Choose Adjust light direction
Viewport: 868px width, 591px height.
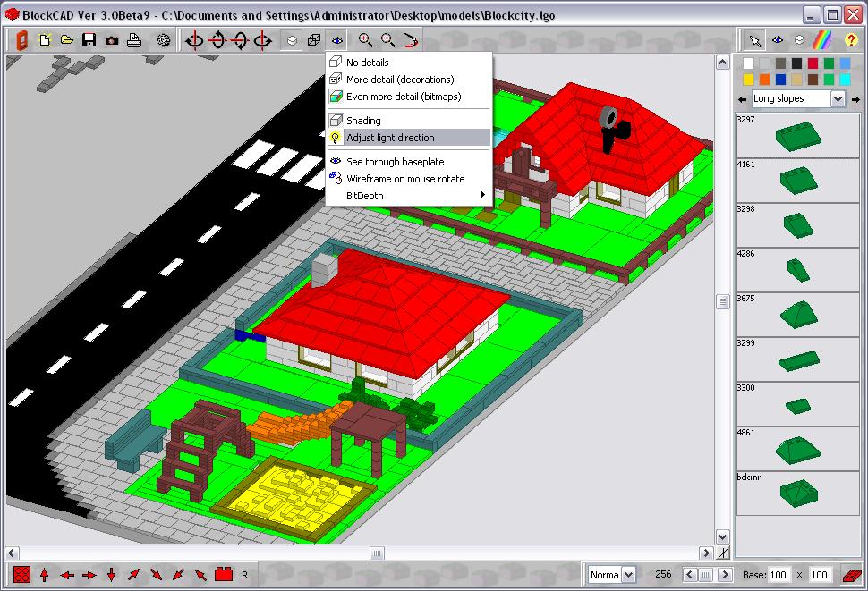[x=409, y=138]
